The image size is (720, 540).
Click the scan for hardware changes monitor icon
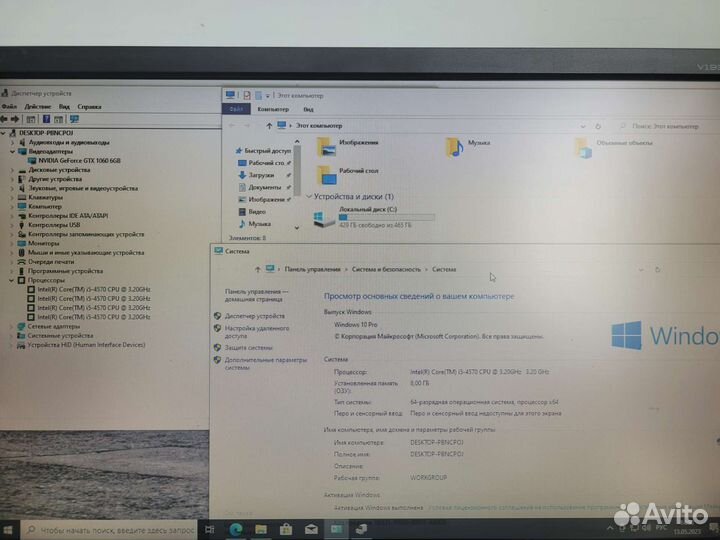[74, 119]
